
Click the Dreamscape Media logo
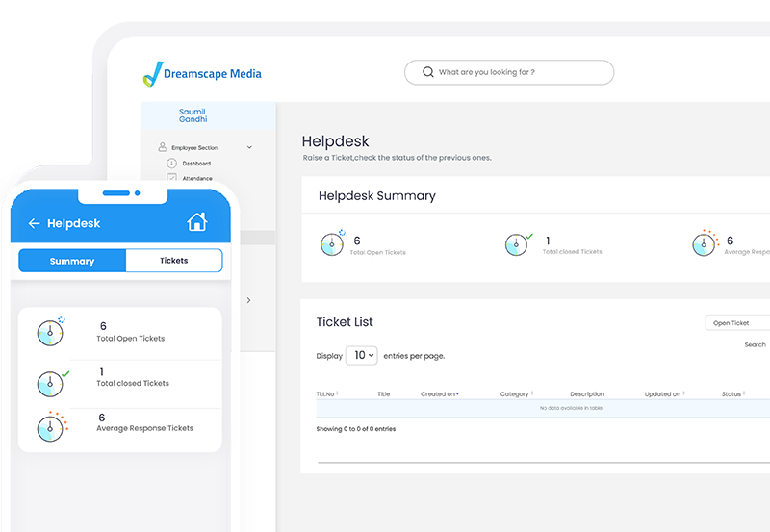[202, 73]
